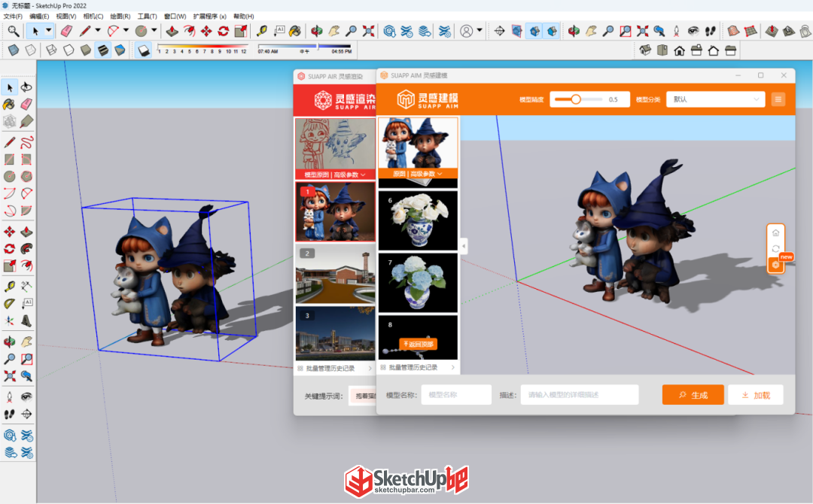Image resolution: width=813 pixels, height=504 pixels.
Task: Select the Protractor tool
Action: [9, 304]
